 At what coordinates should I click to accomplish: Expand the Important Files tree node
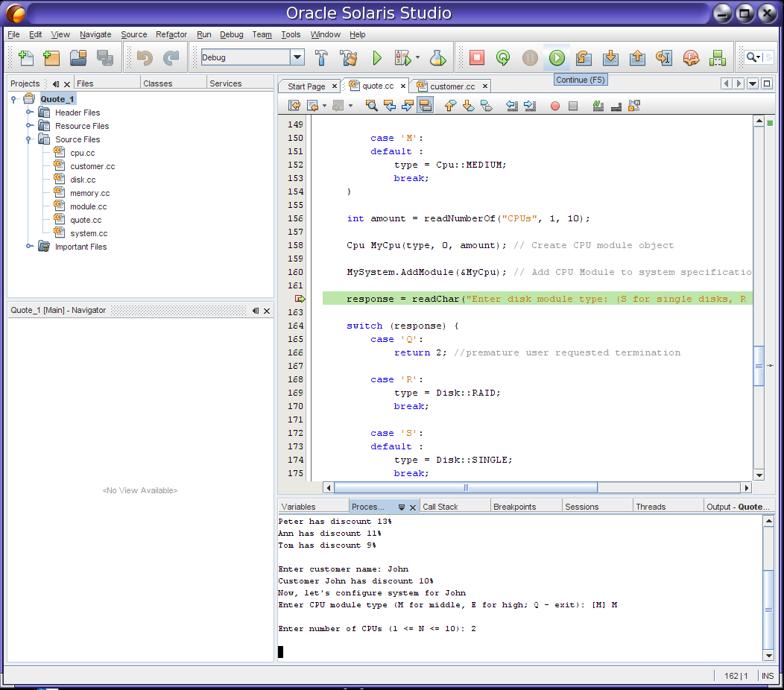[x=30, y=247]
